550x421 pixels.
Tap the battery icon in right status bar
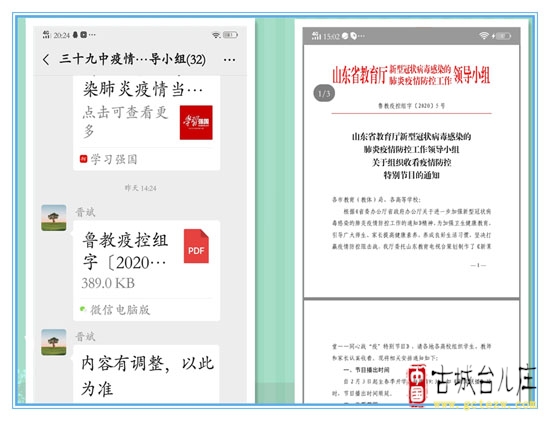click(504, 36)
